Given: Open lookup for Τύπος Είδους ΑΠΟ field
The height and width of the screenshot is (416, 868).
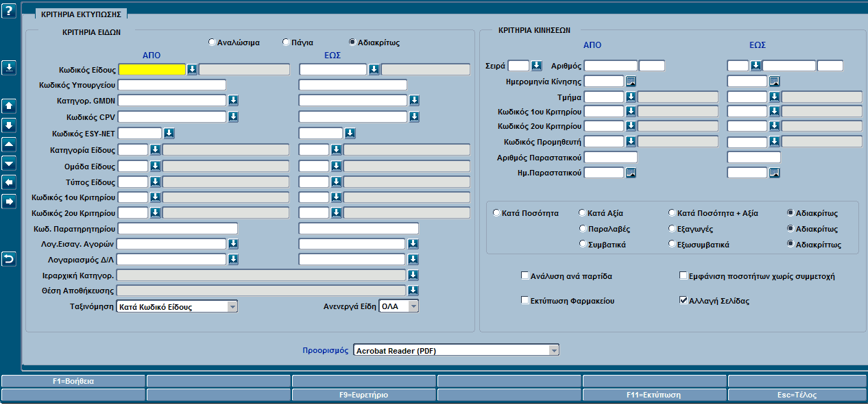Looking at the screenshot, I should [x=155, y=182].
